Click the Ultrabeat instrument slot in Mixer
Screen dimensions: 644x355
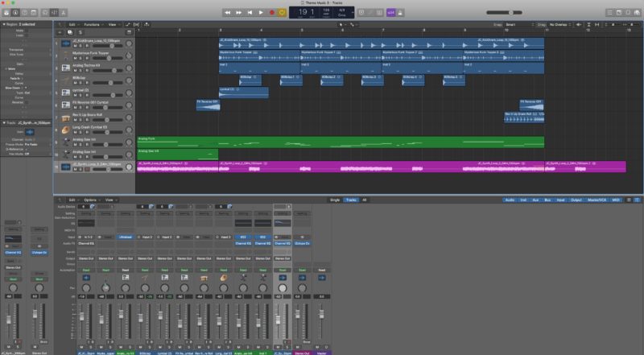pyautogui.click(x=126, y=237)
